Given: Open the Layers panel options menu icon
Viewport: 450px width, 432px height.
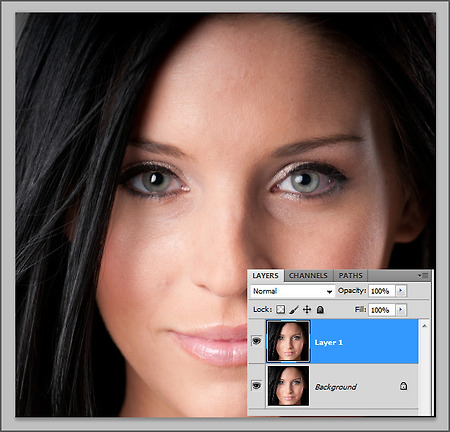Looking at the screenshot, I should 423,276.
